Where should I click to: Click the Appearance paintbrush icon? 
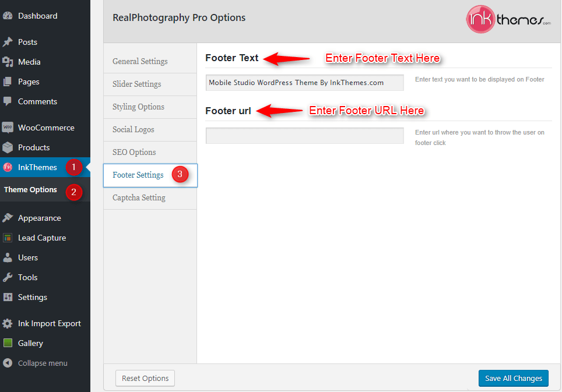pos(8,218)
